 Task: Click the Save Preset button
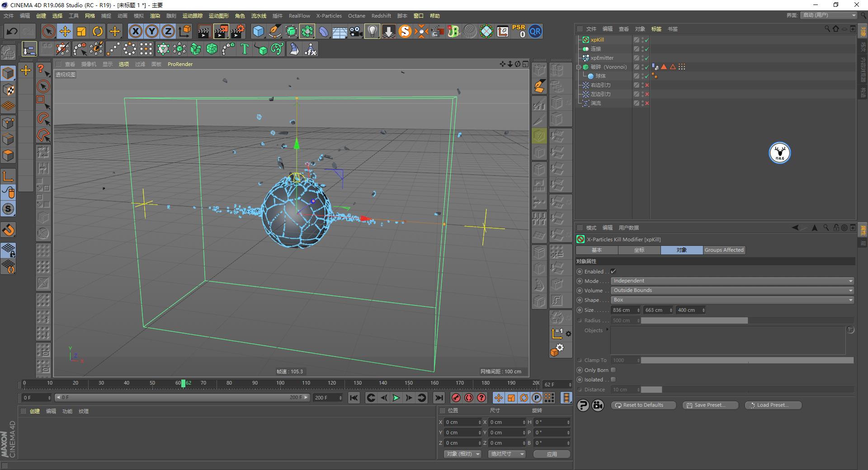[710, 405]
